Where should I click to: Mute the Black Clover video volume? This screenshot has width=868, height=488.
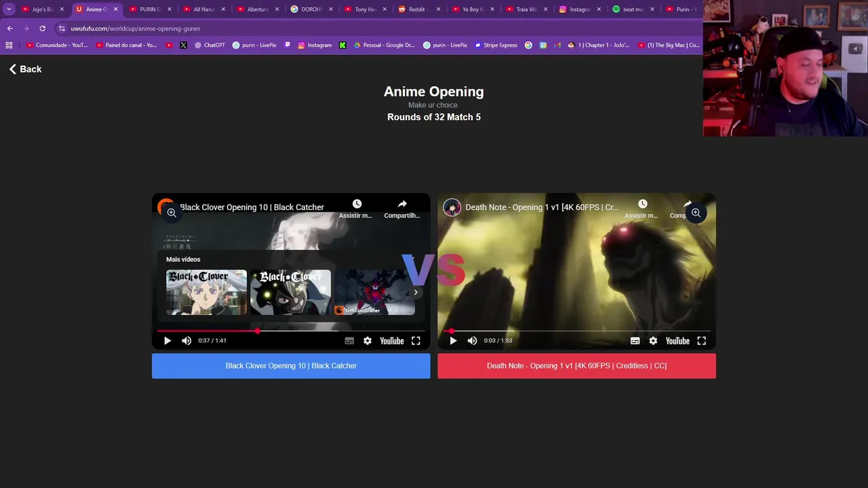pos(186,341)
